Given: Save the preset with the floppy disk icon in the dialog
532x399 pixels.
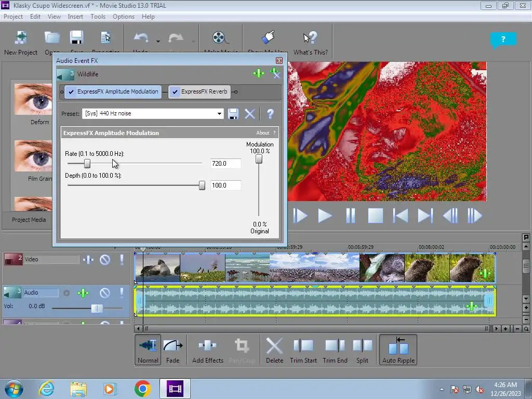Looking at the screenshot, I should point(233,114).
